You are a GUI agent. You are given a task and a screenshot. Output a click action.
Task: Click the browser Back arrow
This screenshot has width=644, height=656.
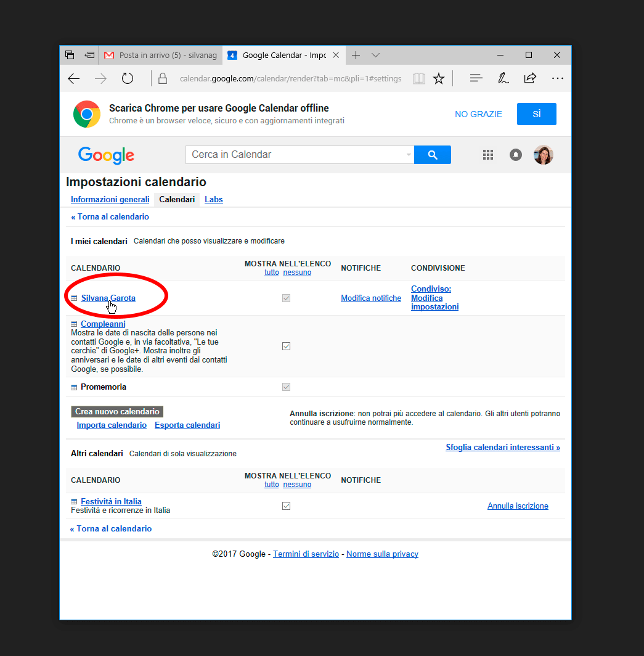(x=74, y=78)
